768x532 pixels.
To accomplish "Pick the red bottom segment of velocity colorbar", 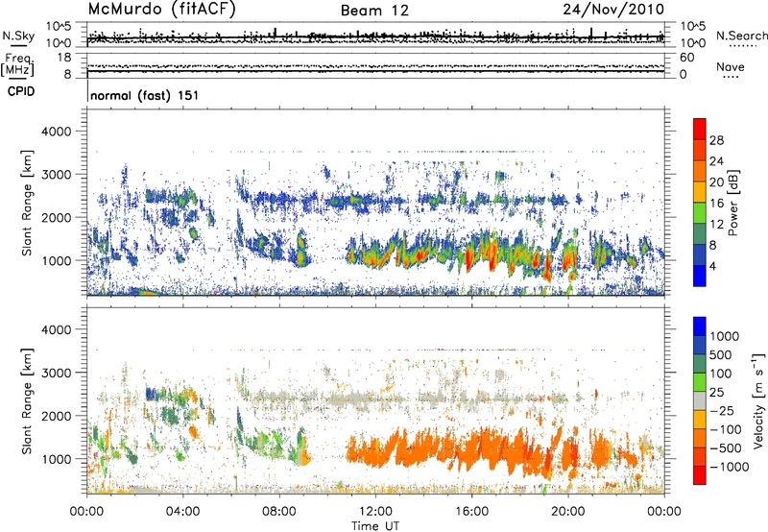I will point(700,475).
